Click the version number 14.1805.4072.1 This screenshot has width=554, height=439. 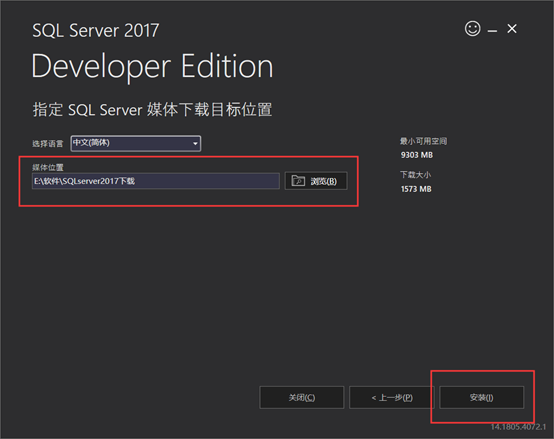pyautogui.click(x=518, y=427)
